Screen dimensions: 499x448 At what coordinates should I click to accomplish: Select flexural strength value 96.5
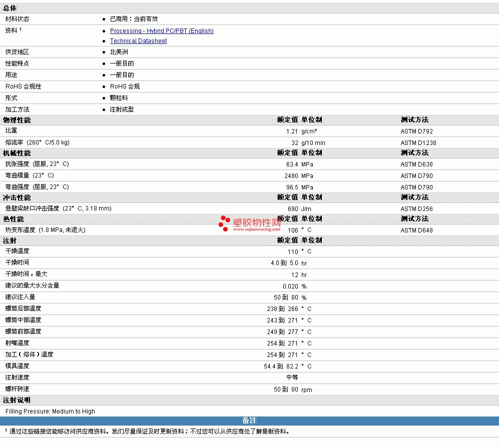pyautogui.click(x=292, y=187)
